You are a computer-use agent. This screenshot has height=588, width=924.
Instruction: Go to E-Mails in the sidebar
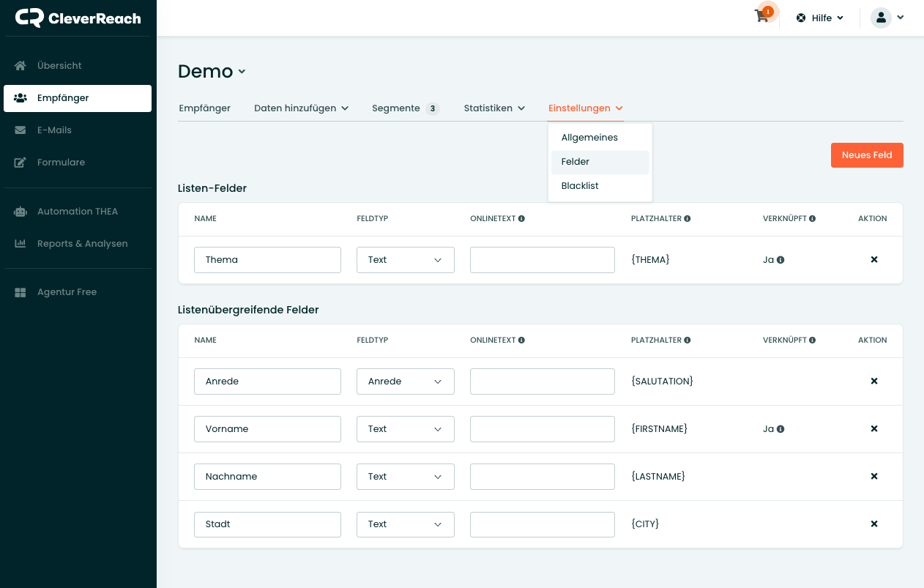[54, 130]
